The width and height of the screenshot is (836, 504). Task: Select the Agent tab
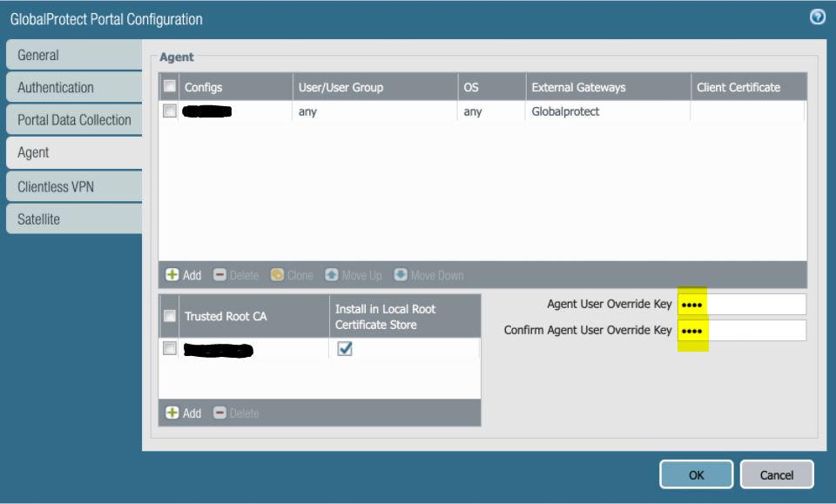[x=74, y=153]
